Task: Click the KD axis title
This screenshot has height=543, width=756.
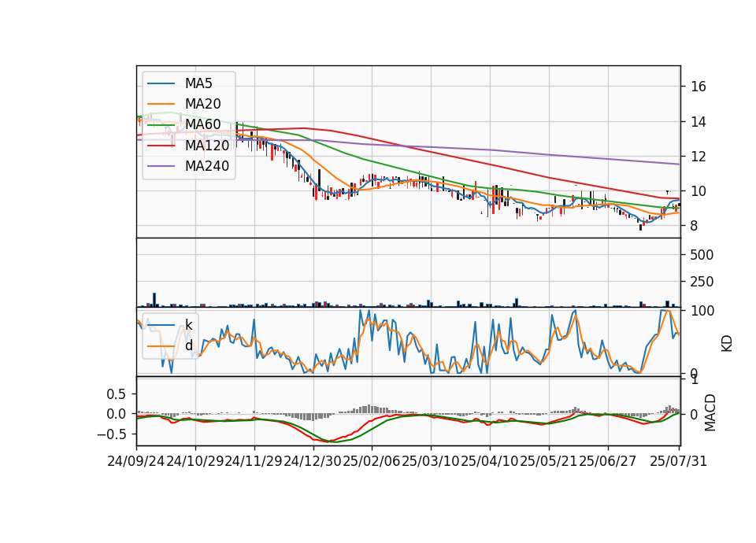Action: [727, 343]
